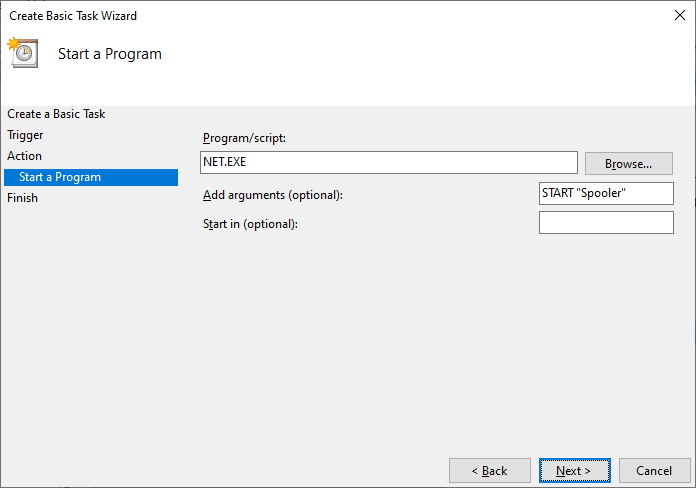Click the arguments field with START "Spooler"
The width and height of the screenshot is (696, 488).
(606, 193)
